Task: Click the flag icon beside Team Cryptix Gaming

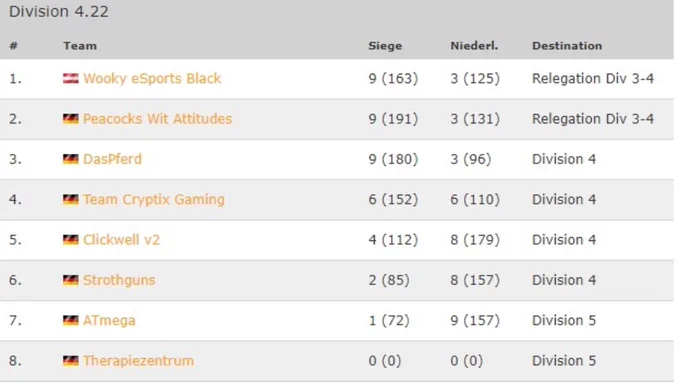Action: pos(71,199)
